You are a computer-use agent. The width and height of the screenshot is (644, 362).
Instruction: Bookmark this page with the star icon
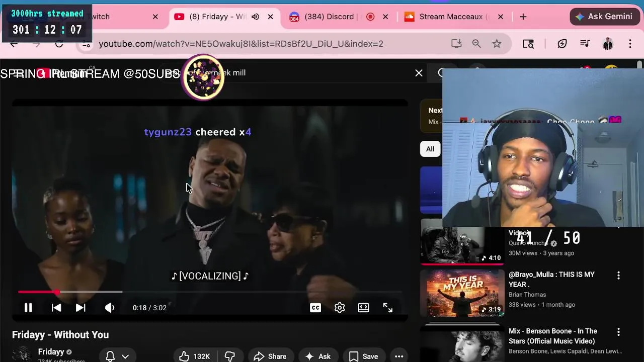tap(497, 44)
